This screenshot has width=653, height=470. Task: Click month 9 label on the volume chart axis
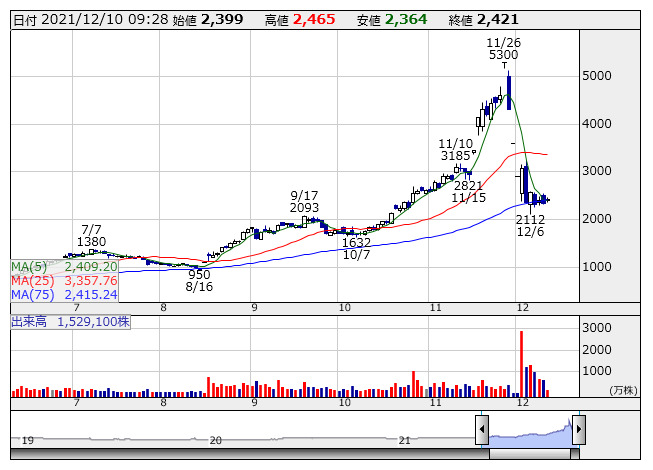coord(254,403)
